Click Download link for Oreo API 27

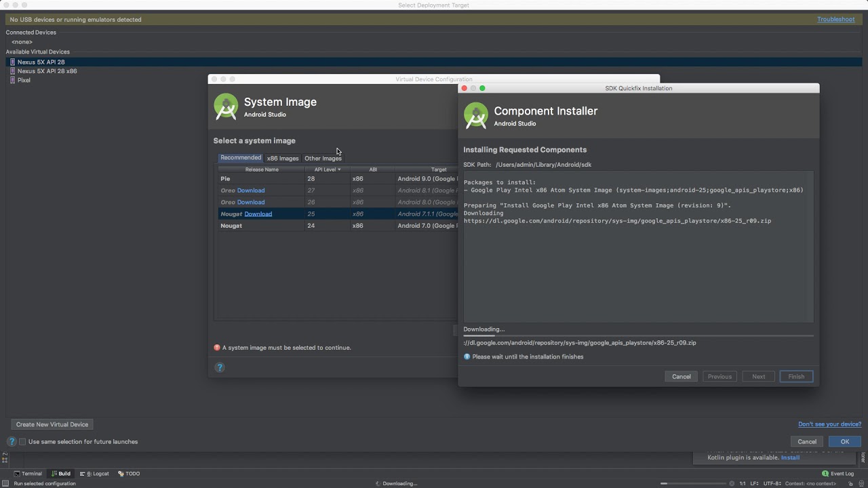pos(251,190)
